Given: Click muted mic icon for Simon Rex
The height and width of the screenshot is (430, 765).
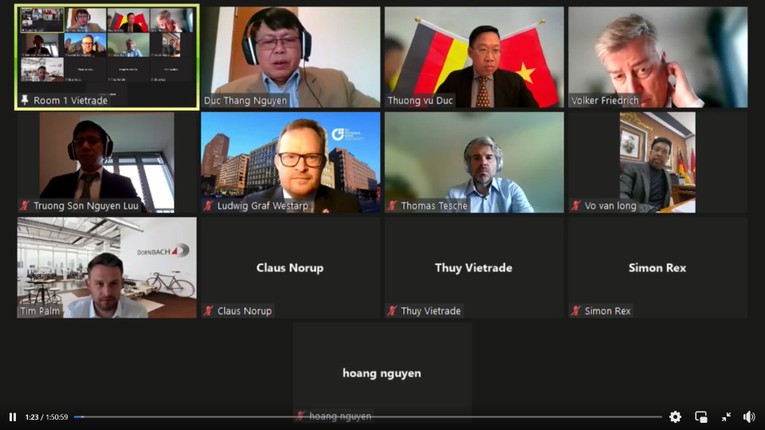Looking at the screenshot, I should (576, 311).
